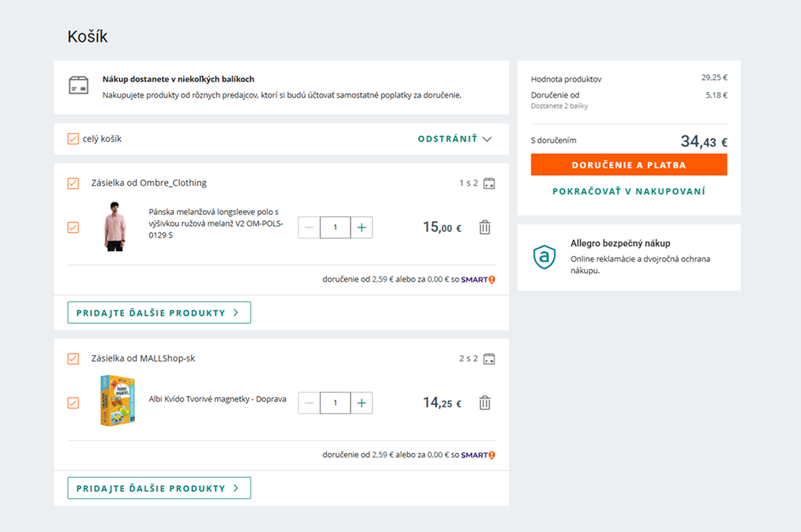
Task: Click POKRAČOVAŤ V NAKUPOVANÍ link
Action: 629,191
